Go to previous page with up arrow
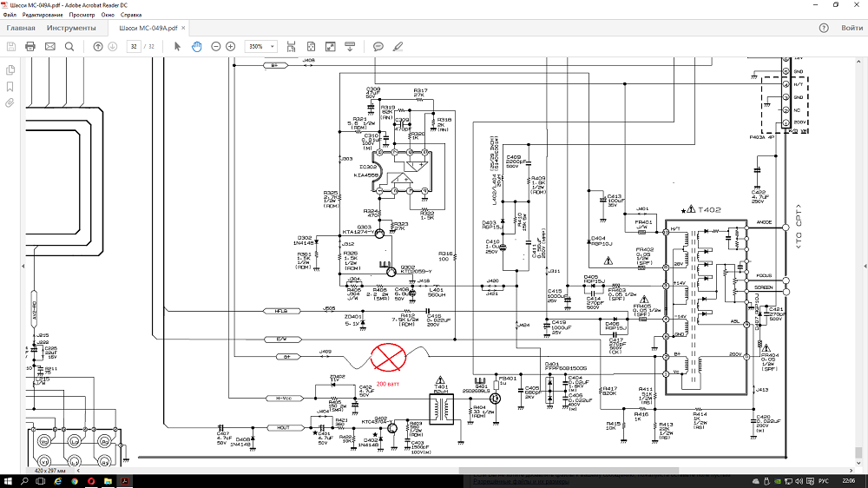This screenshot has width=868, height=488. tap(98, 46)
